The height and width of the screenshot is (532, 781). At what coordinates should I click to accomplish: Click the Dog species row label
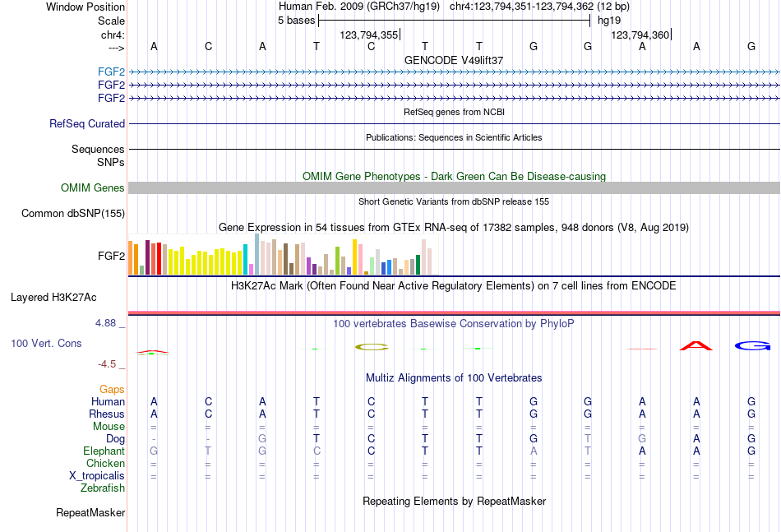click(116, 439)
